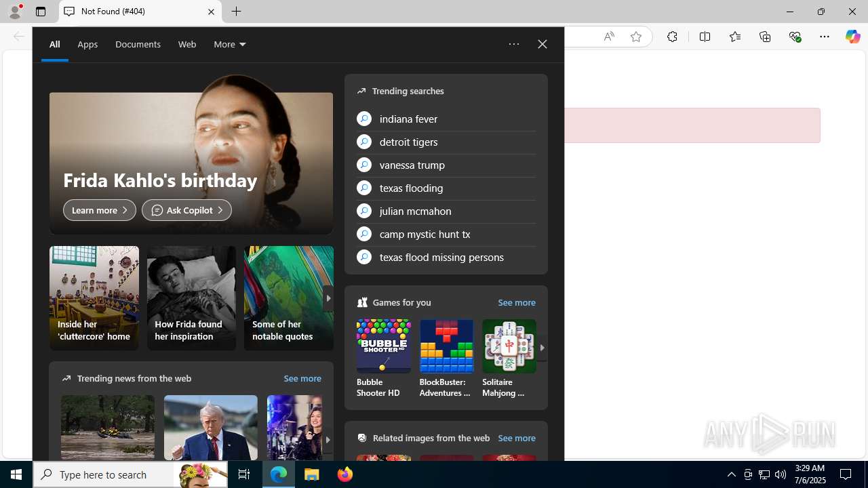Open Task View on taskbar
Image resolution: width=868 pixels, height=488 pixels.
point(244,474)
